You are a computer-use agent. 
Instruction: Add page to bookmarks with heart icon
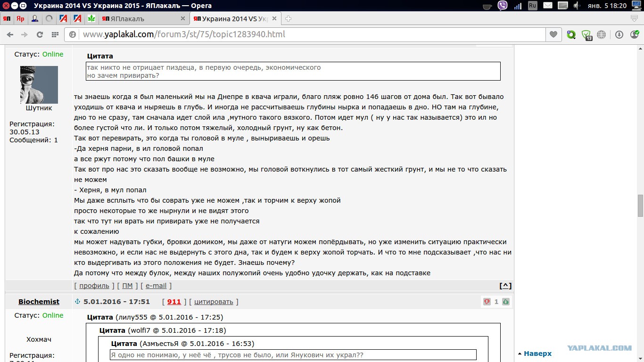click(x=553, y=34)
